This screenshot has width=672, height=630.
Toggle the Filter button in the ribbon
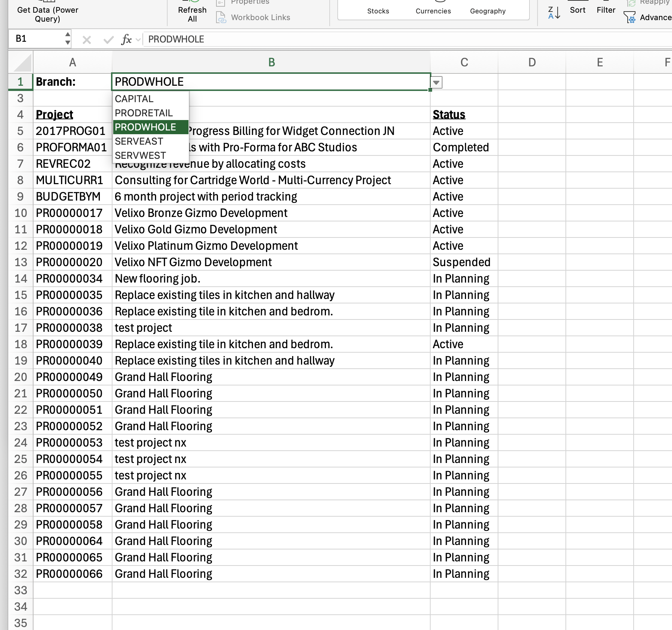click(x=606, y=10)
